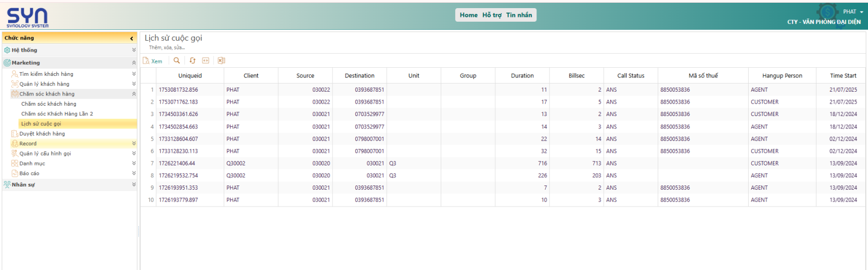The image size is (868, 270).
Task: Collapse the Chức năng sidebar panel
Action: point(131,38)
